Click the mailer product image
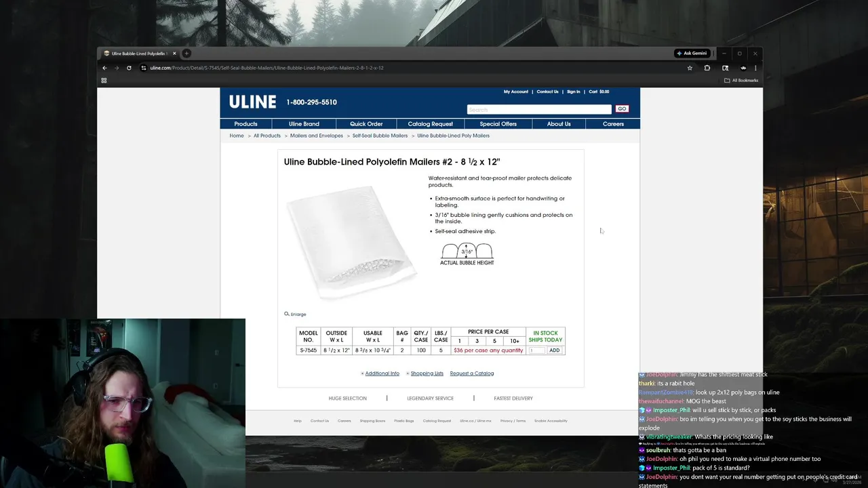 coord(352,242)
